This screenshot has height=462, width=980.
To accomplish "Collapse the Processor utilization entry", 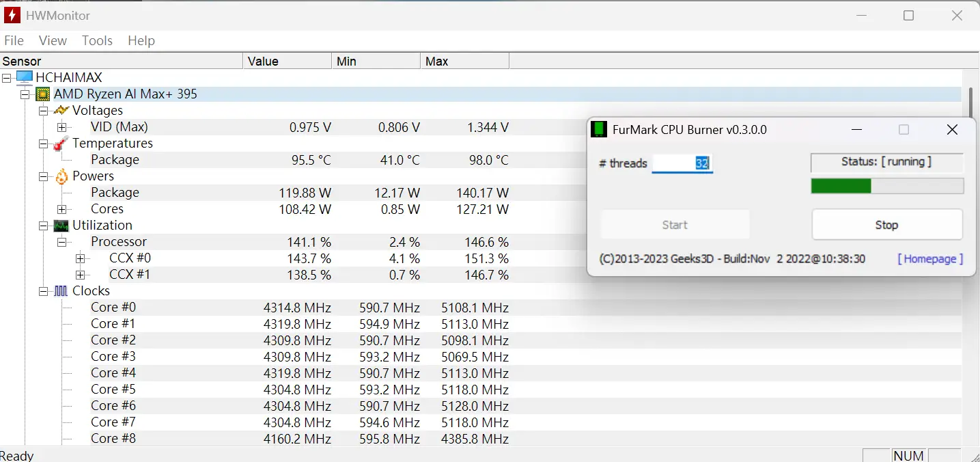I will pos(61,242).
